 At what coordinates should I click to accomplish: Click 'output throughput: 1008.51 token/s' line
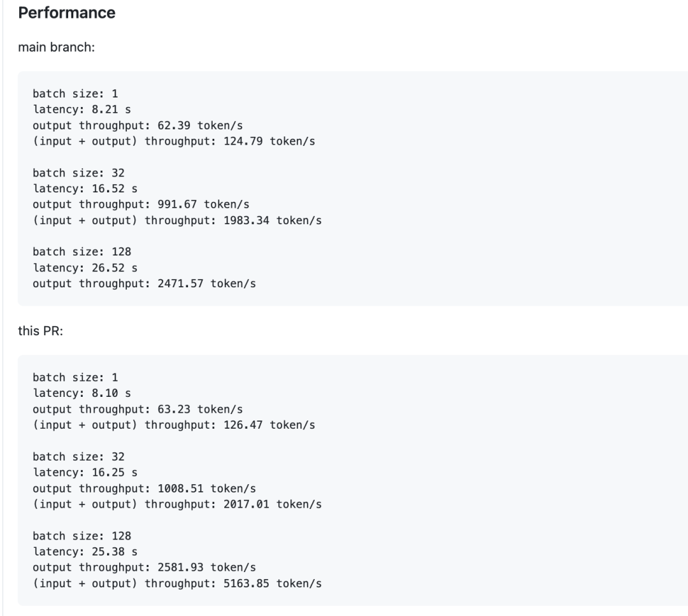[144, 489]
